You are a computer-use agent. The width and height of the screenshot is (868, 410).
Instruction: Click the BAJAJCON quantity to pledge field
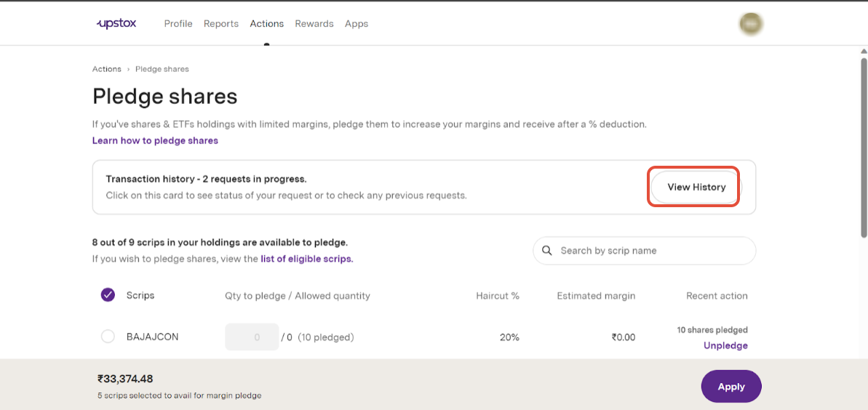coord(252,337)
